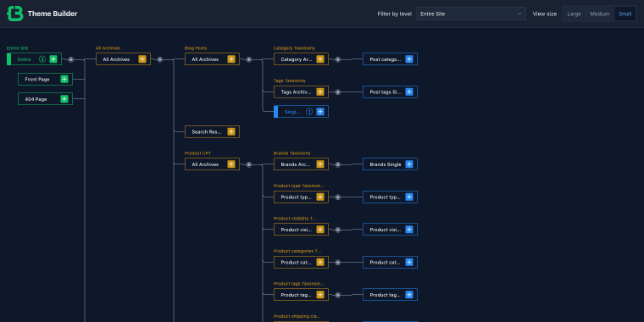Click the Filter by level label

(394, 14)
